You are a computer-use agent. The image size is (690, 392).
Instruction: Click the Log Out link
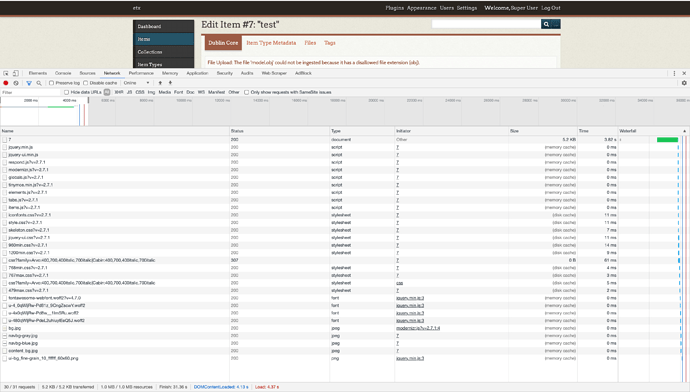click(x=551, y=8)
